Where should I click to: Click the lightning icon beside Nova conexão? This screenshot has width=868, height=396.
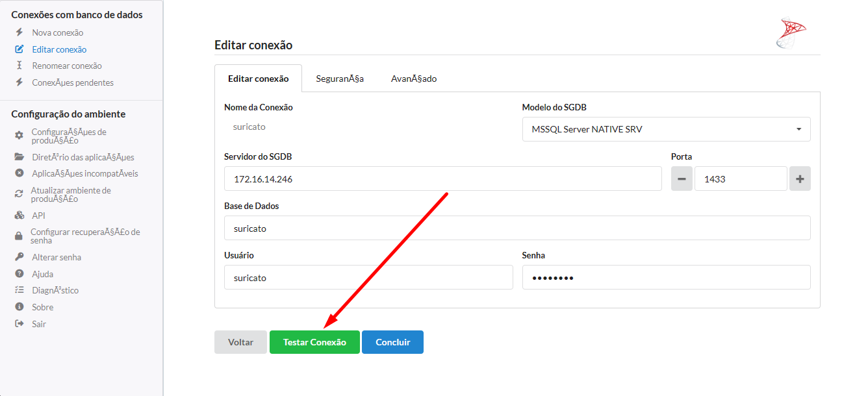[19, 32]
